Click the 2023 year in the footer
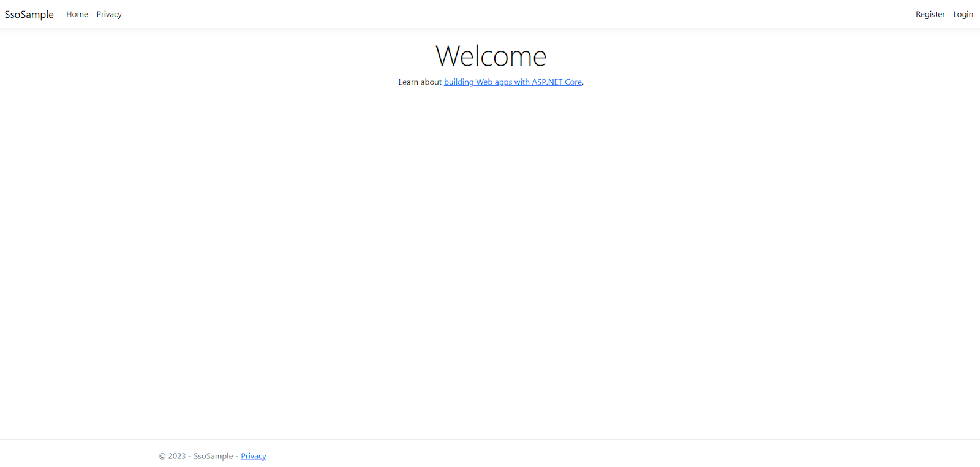The height and width of the screenshot is (467, 980). 177,456
